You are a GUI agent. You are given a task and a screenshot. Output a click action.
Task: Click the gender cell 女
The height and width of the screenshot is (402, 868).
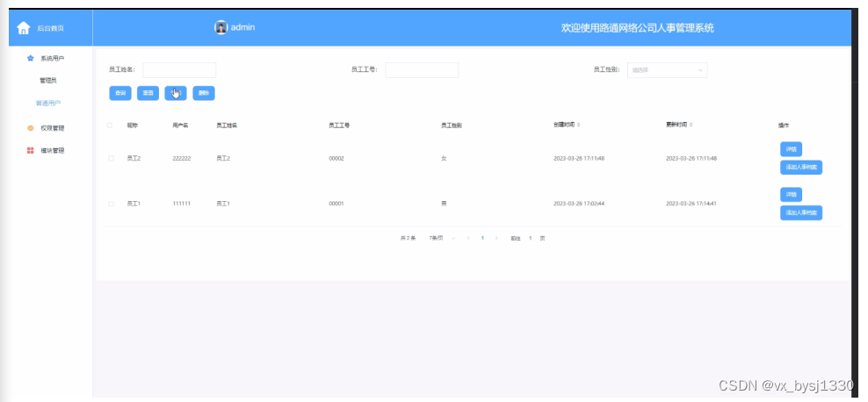444,158
